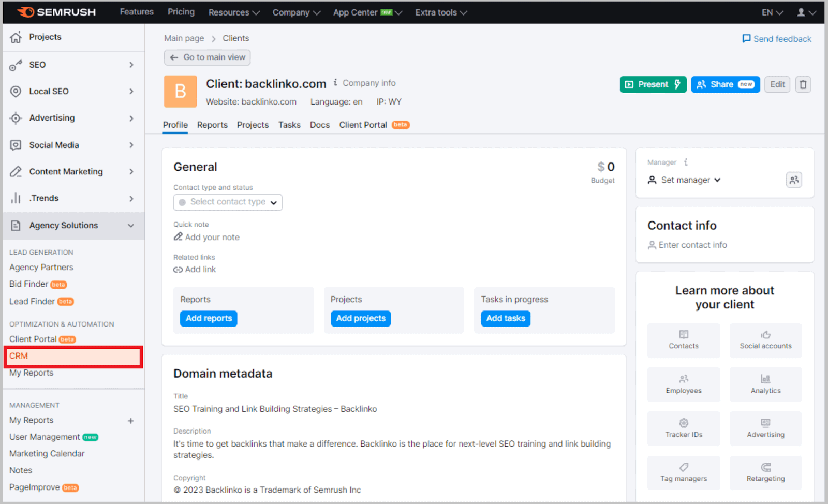Viewport: 828px width, 504px height.
Task: Click the SEO key icon
Action: 16,65
